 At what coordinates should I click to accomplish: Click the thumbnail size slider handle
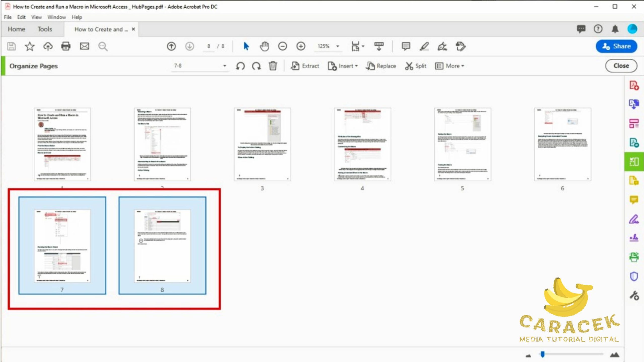click(543, 354)
